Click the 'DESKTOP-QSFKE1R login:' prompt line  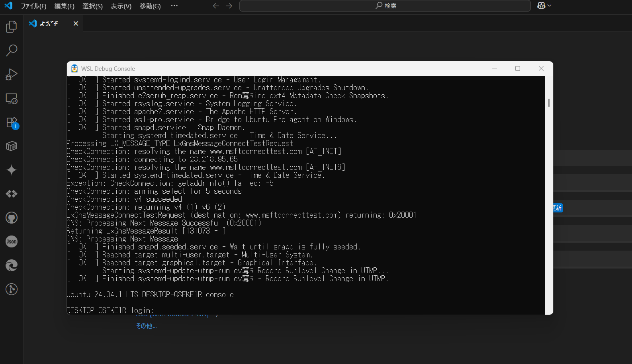[x=110, y=310]
